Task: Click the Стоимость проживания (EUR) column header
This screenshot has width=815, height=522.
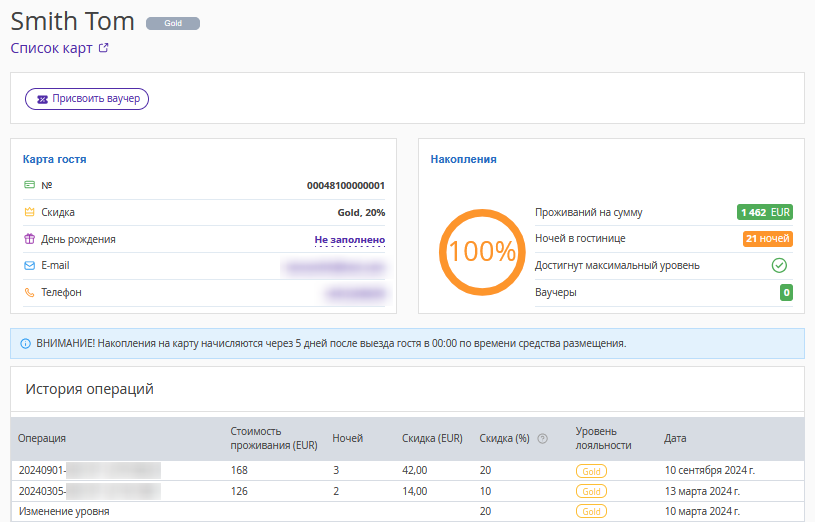Action: click(274, 438)
